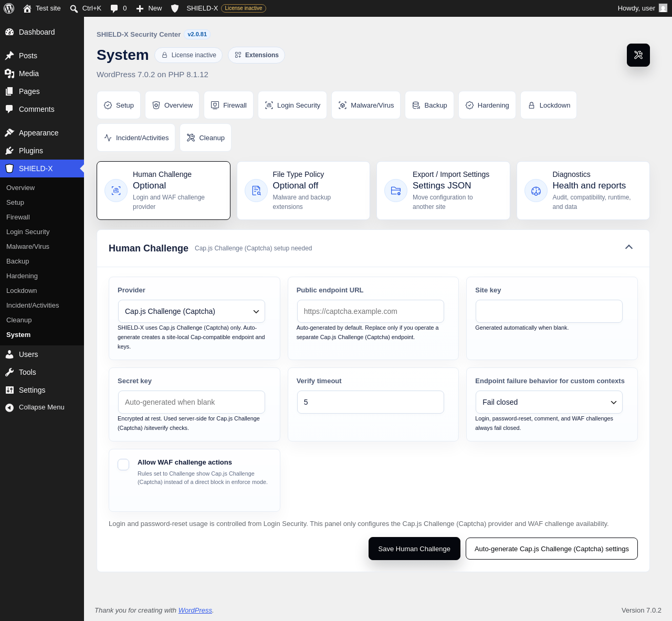Open Lockdown in sidebar submenu

[42, 290]
